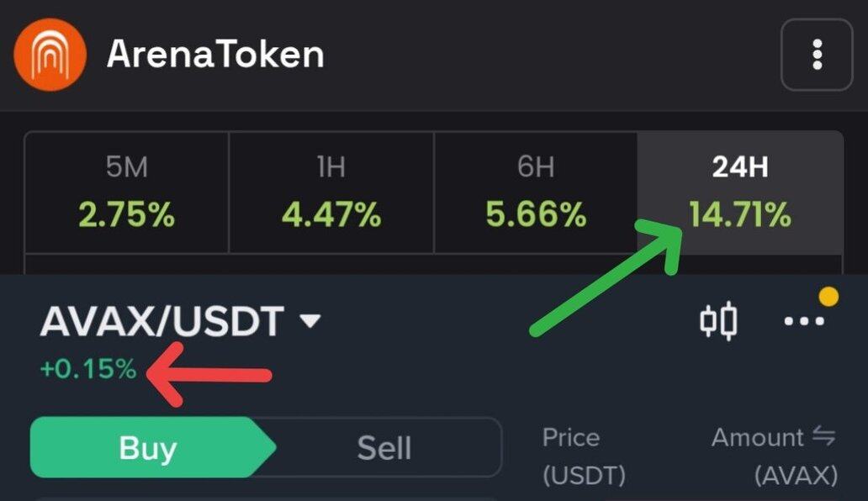Switch to the Buy side
868x501 pixels.
click(149, 447)
